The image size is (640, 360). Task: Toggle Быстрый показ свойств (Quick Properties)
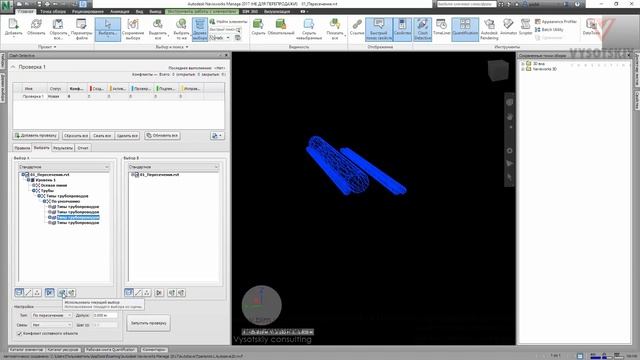pos(379,29)
